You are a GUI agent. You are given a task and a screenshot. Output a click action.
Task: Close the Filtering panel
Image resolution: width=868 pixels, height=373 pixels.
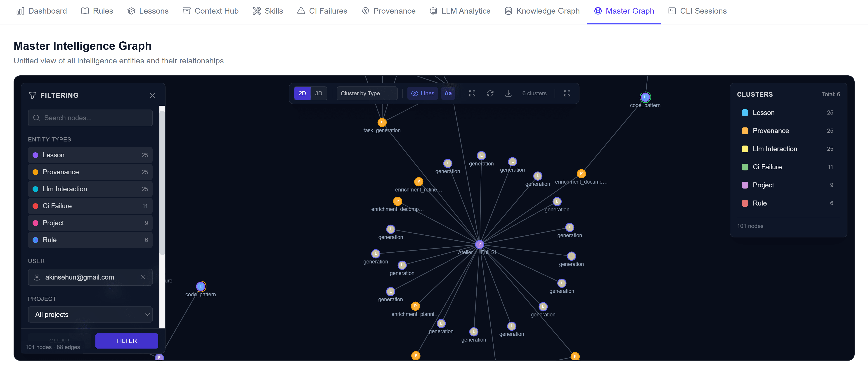(x=153, y=96)
